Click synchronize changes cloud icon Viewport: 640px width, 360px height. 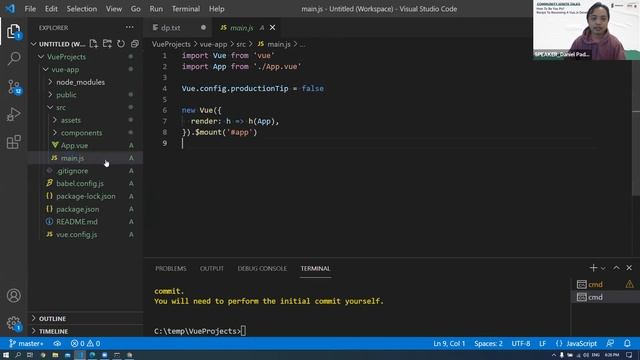coord(57,344)
